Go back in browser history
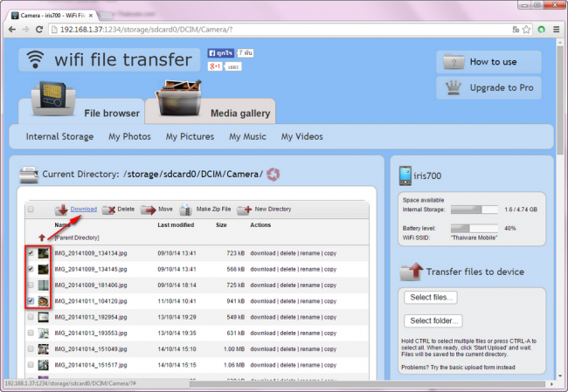This screenshot has width=568, height=392. (11, 30)
